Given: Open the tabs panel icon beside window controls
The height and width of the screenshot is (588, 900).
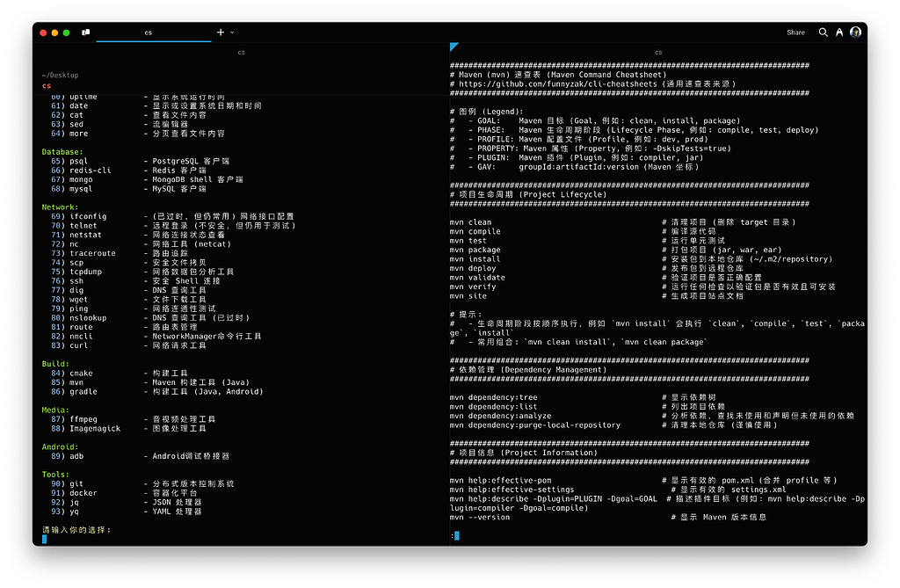Looking at the screenshot, I should coord(85,33).
